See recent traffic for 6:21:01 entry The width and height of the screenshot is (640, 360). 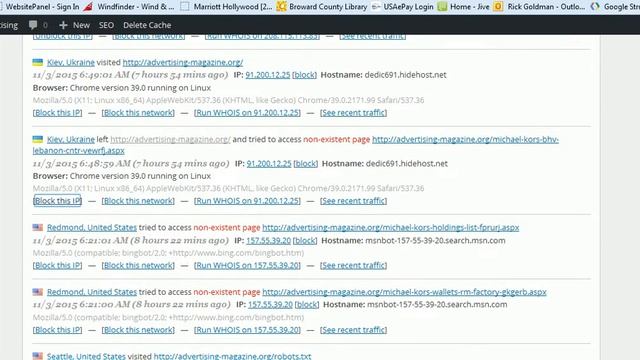pyautogui.click(x=353, y=265)
